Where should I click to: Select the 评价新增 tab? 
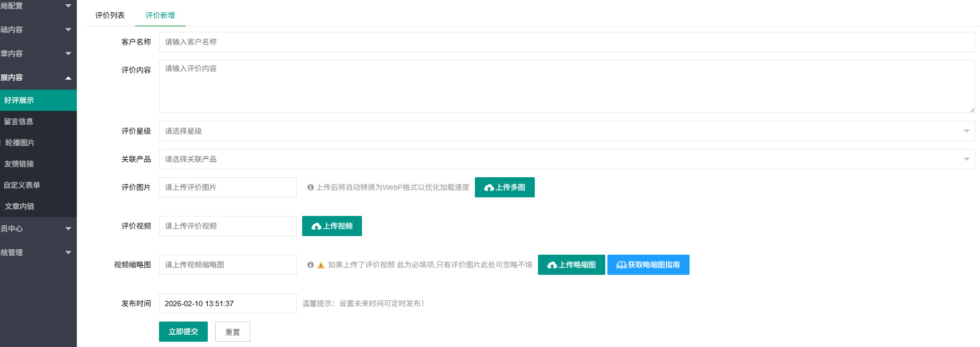(160, 15)
